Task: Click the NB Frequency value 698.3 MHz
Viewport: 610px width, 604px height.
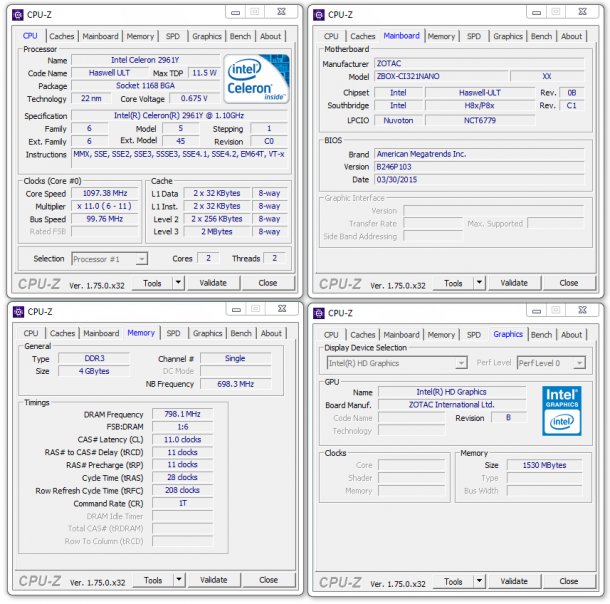Action: [236, 384]
